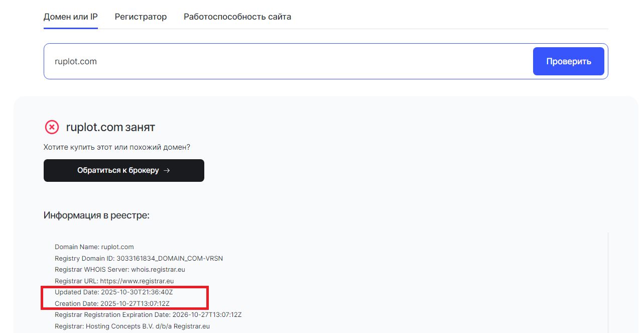
Task: Click the Registry Domain ID line
Action: (x=139, y=258)
